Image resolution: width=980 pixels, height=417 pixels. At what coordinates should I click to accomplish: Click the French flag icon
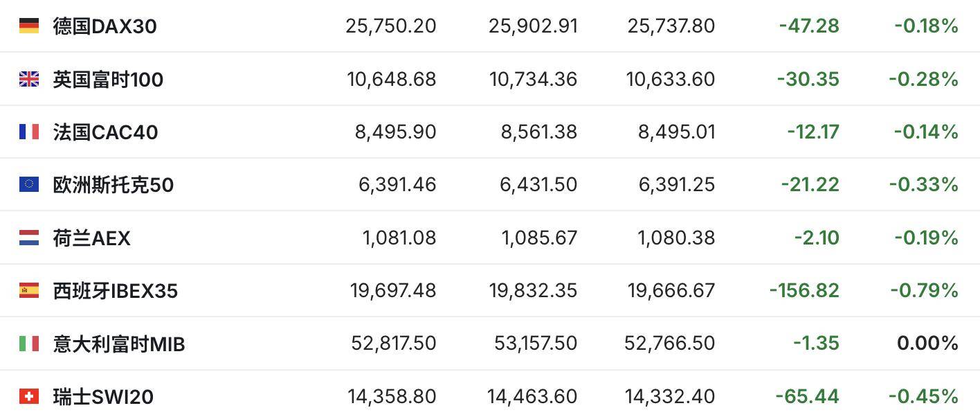click(28, 132)
